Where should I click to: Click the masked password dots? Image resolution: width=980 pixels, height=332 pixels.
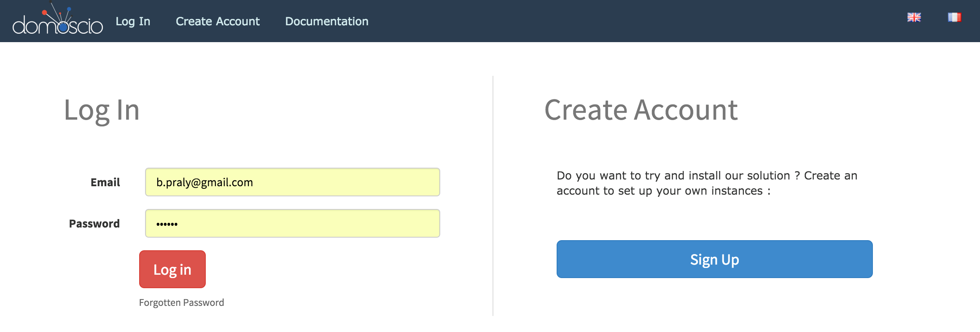point(167,224)
